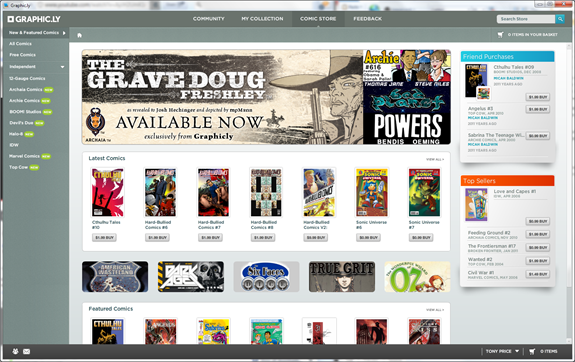Click the search magnifier button
575x362 pixels.
coord(560,19)
